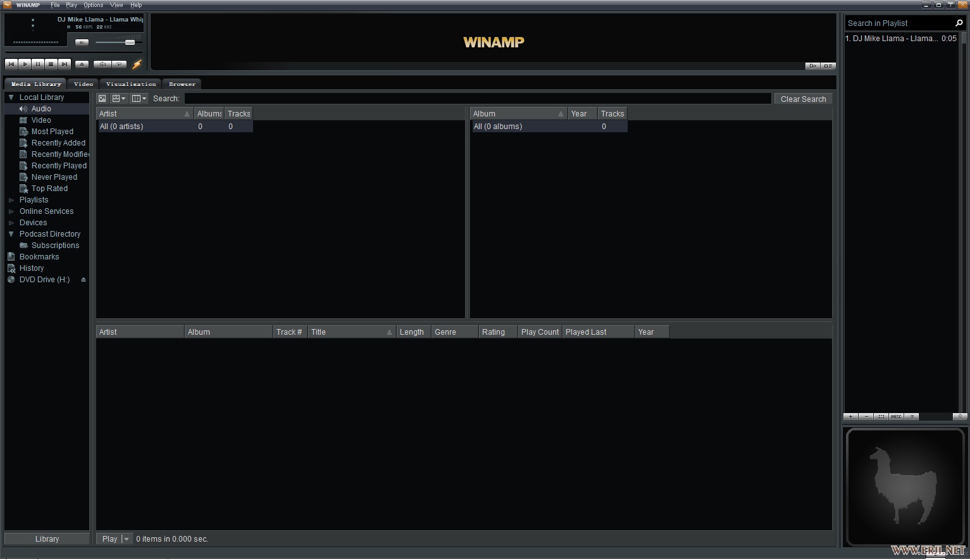This screenshot has height=560, width=970.
Task: Sort the album pane by Album column
Action: coord(518,114)
